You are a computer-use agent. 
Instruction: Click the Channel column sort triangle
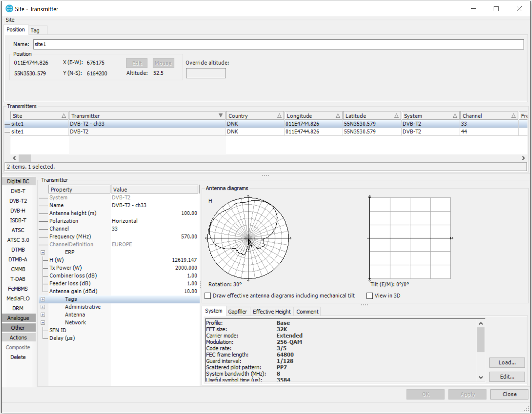(x=513, y=116)
